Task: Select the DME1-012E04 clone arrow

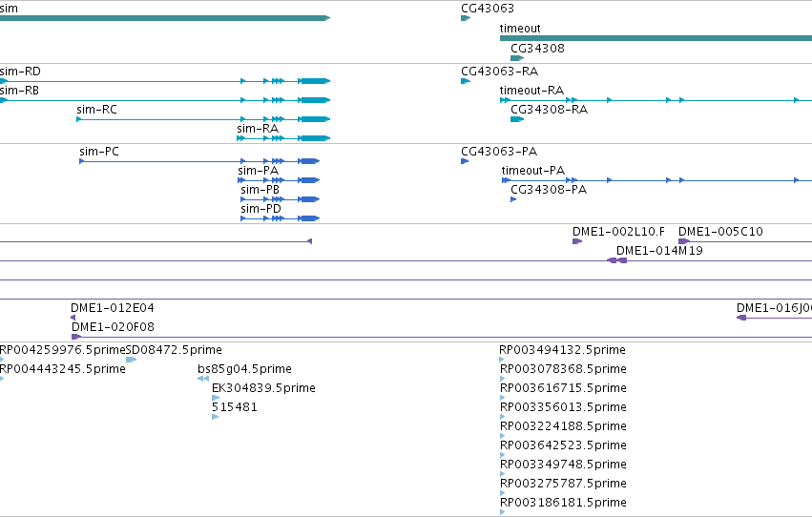Action: [73, 318]
